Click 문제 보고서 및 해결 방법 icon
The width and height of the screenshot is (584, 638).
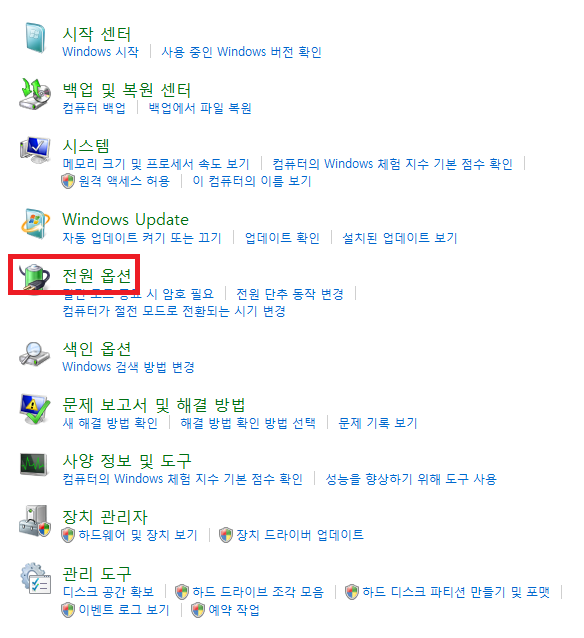(x=35, y=409)
